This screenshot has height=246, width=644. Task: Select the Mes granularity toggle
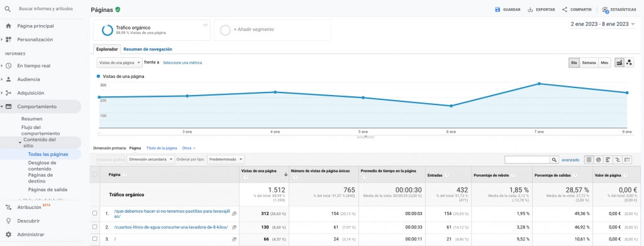click(604, 63)
